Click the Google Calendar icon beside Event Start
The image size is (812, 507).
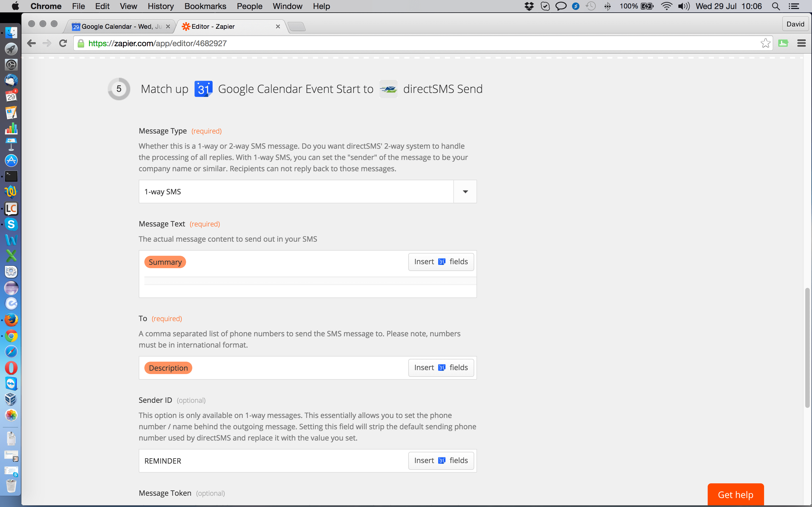[x=203, y=88]
